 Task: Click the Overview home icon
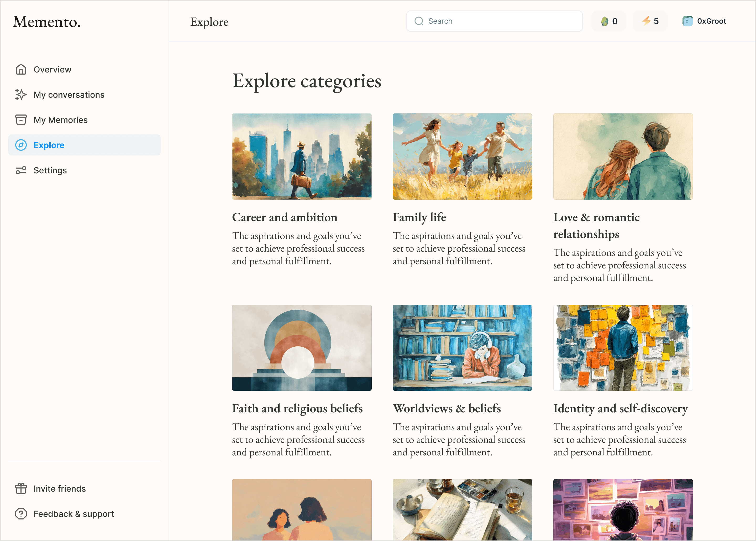[21, 69]
